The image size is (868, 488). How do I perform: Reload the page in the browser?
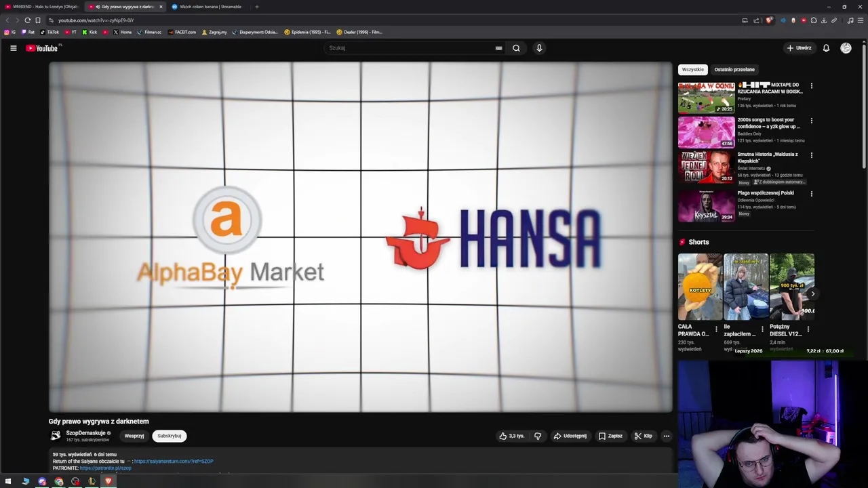(27, 20)
